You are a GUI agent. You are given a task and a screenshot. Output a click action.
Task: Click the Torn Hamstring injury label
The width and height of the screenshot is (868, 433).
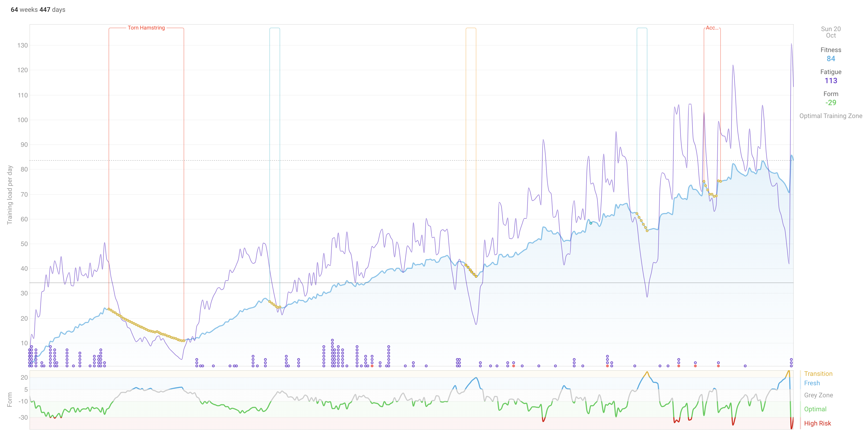(146, 28)
